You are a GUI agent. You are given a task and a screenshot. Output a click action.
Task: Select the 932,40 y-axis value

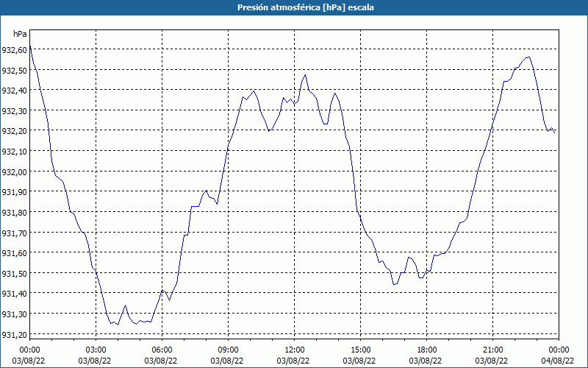pyautogui.click(x=14, y=91)
